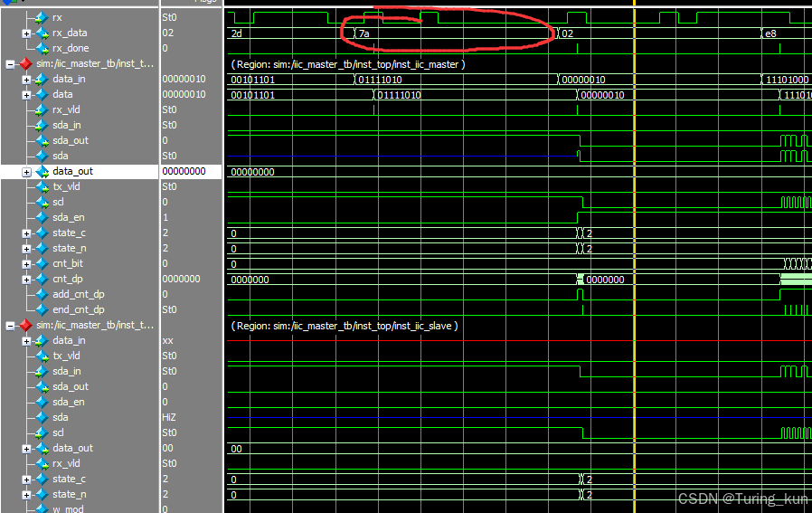Click the inst_iic_slave Region label in waveform

pyautogui.click(x=345, y=326)
